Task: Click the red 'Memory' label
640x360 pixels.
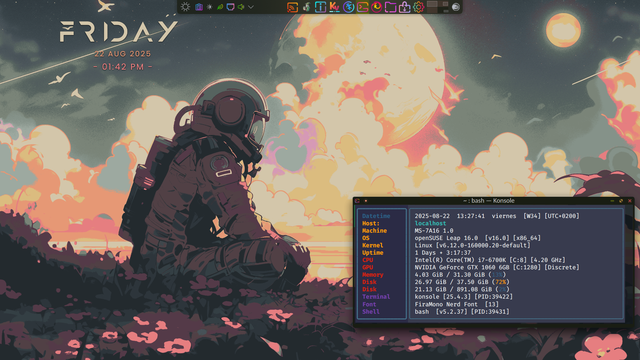Action: pyautogui.click(x=372, y=275)
